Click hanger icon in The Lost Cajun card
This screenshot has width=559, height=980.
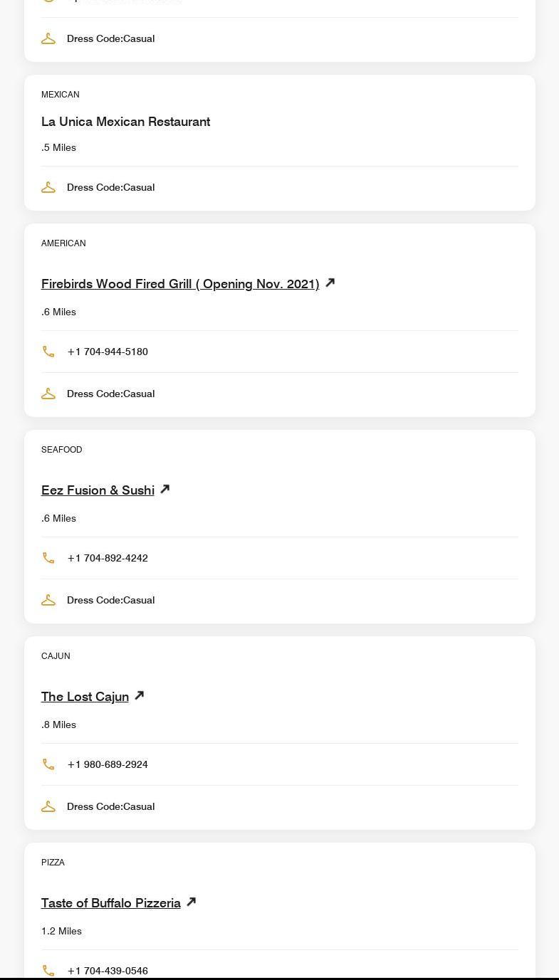(x=48, y=806)
